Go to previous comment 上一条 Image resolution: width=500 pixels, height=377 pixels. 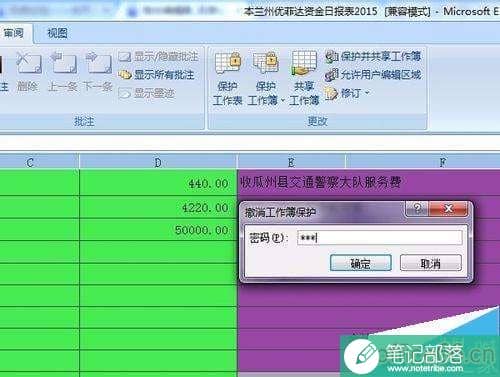(63, 71)
